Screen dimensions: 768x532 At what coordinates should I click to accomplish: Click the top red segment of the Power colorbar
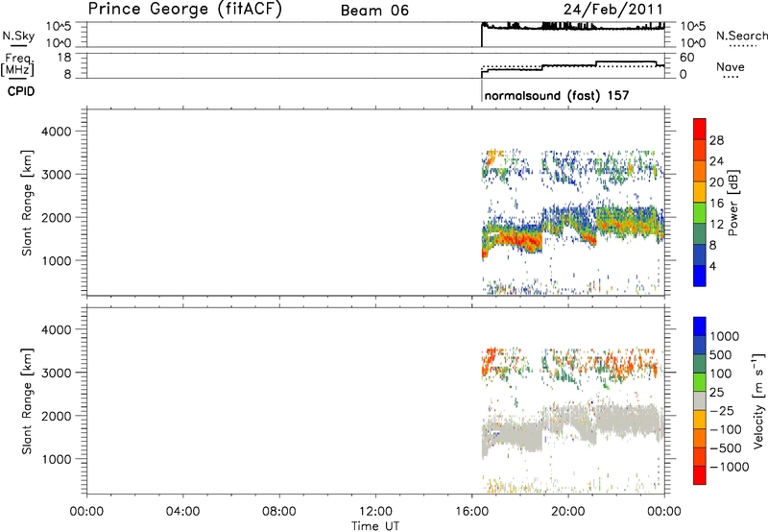700,129
